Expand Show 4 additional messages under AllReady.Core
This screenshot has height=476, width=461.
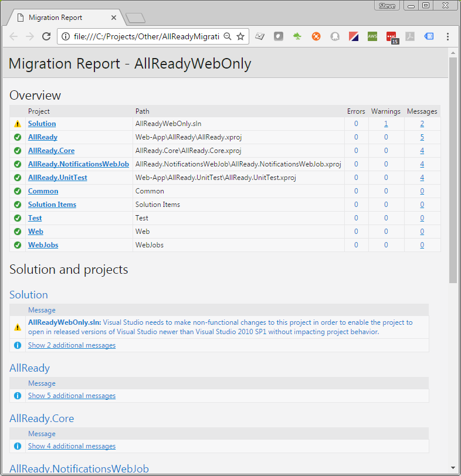[x=72, y=446]
